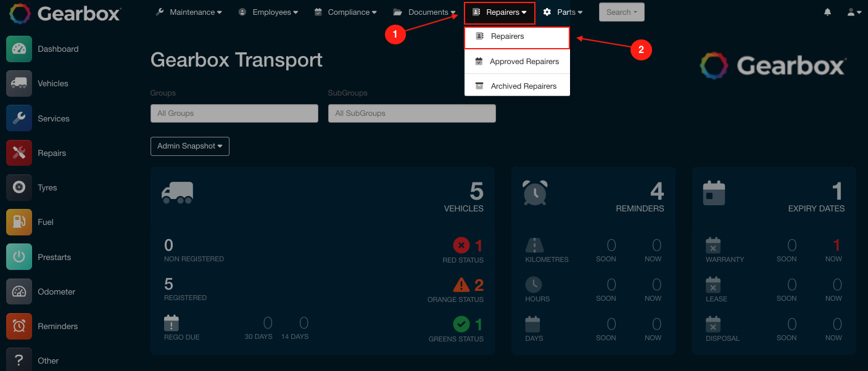Collapse the Repairers dropdown menu

(500, 12)
